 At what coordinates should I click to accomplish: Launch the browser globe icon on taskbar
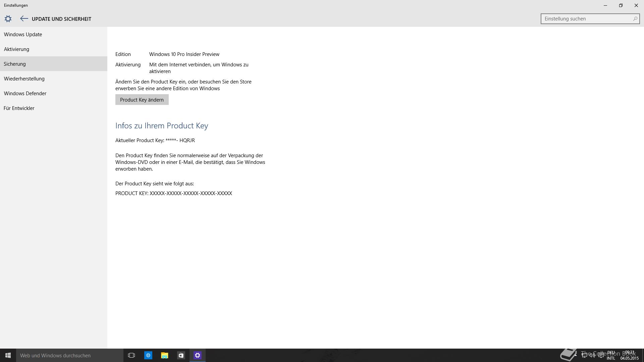click(148, 355)
